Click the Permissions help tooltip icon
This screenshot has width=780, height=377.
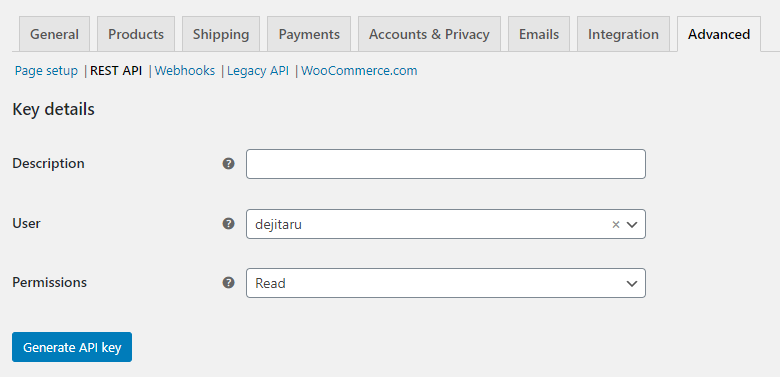[x=228, y=283]
